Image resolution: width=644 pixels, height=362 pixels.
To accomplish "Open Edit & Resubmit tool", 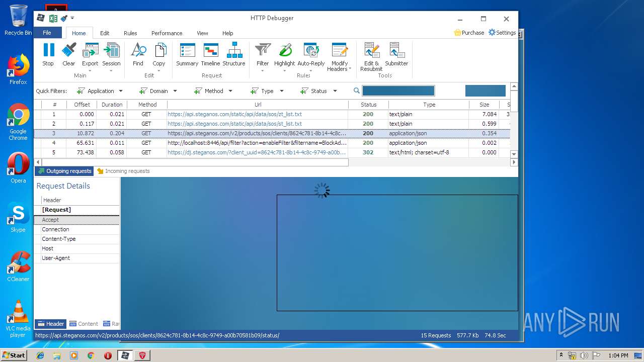I will [371, 57].
